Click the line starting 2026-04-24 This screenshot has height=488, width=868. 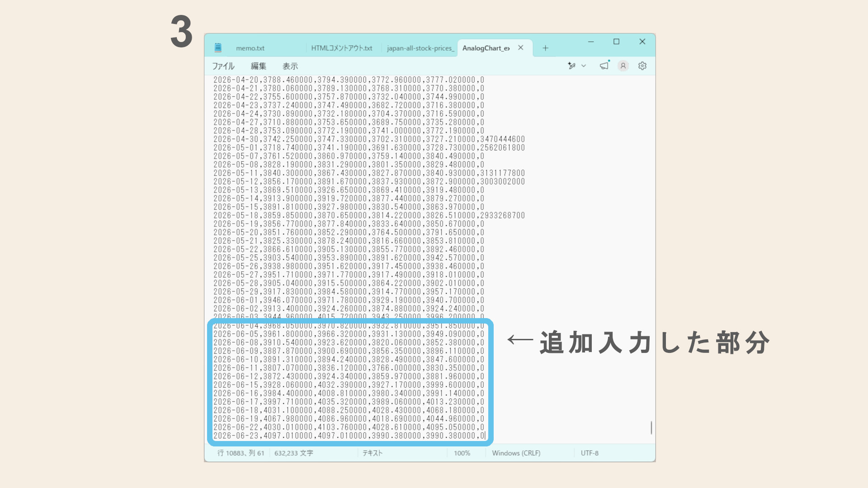349,114
